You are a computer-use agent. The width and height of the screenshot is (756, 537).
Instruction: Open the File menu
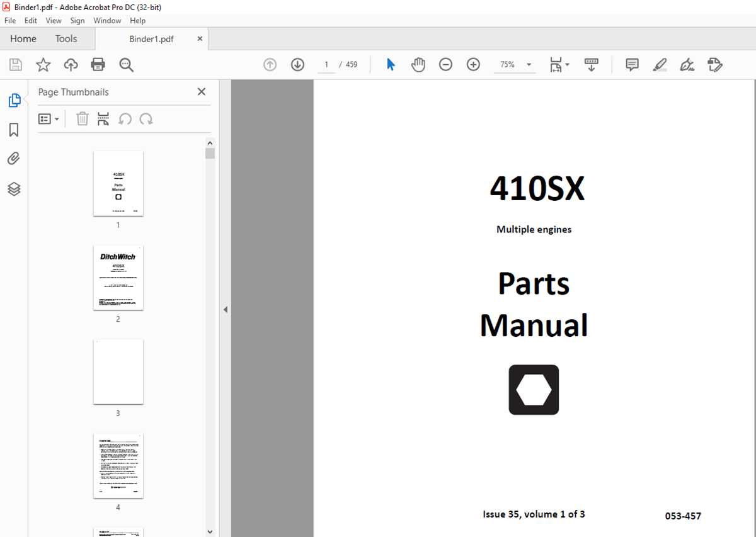click(x=10, y=21)
